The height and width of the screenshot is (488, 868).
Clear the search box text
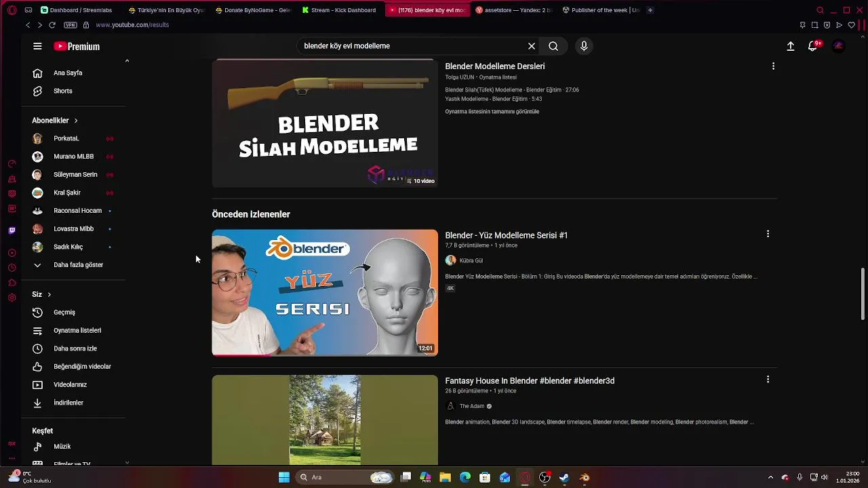532,46
